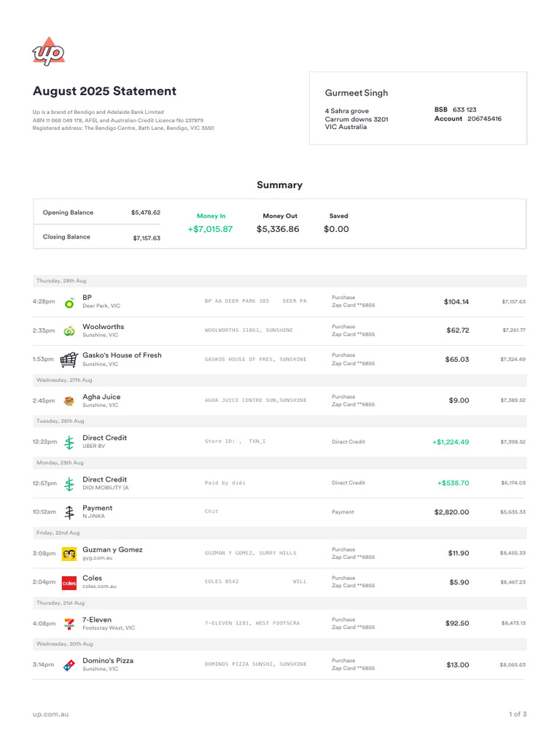Click the $2,820.00 payment amount
The height and width of the screenshot is (747, 560).
point(451,512)
